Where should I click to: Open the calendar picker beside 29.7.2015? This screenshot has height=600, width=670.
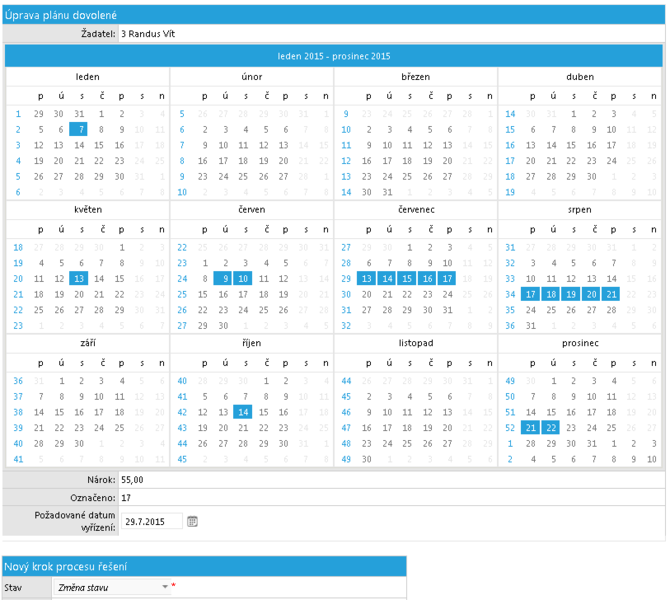[192, 521]
